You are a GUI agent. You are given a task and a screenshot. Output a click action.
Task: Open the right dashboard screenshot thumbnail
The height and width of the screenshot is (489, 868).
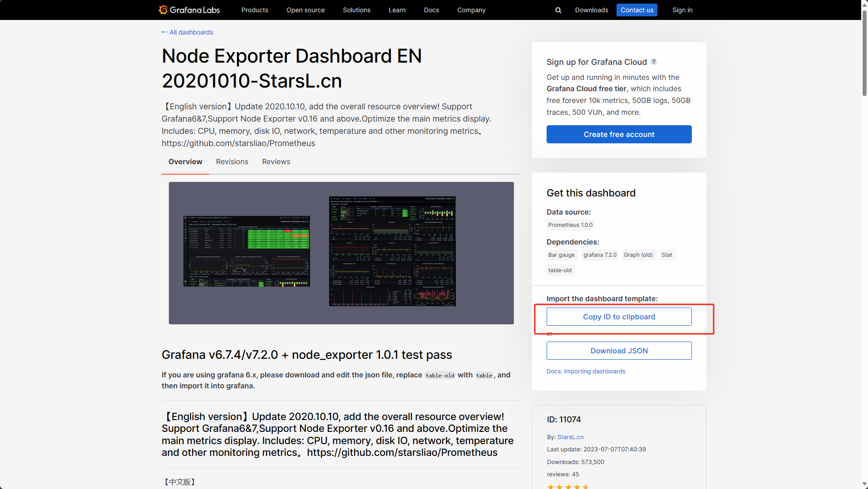point(392,251)
